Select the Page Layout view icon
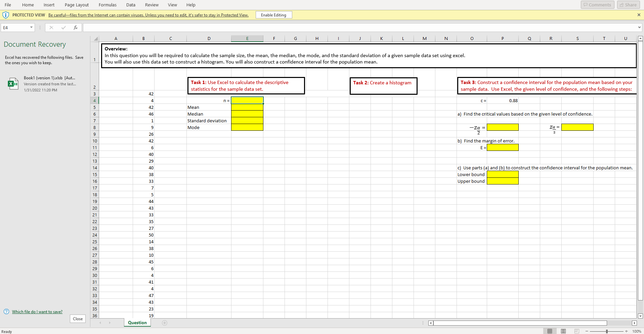The image size is (644, 334). [x=563, y=331]
